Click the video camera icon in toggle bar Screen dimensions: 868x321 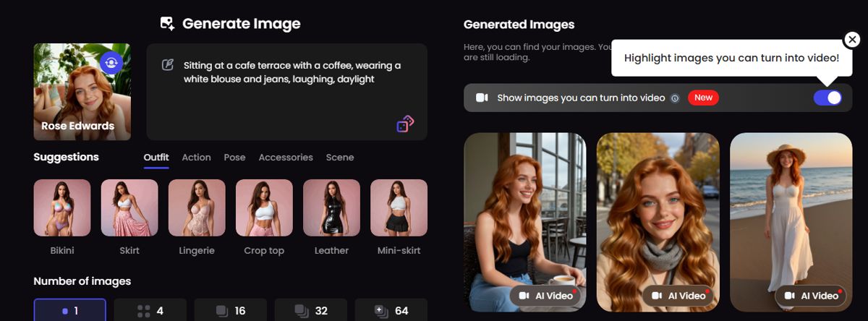point(482,98)
